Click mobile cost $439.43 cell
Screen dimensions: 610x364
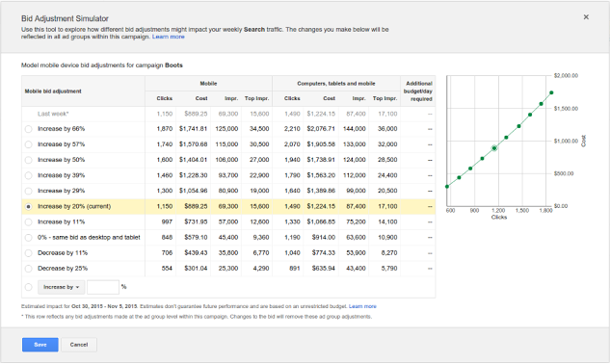(x=196, y=252)
